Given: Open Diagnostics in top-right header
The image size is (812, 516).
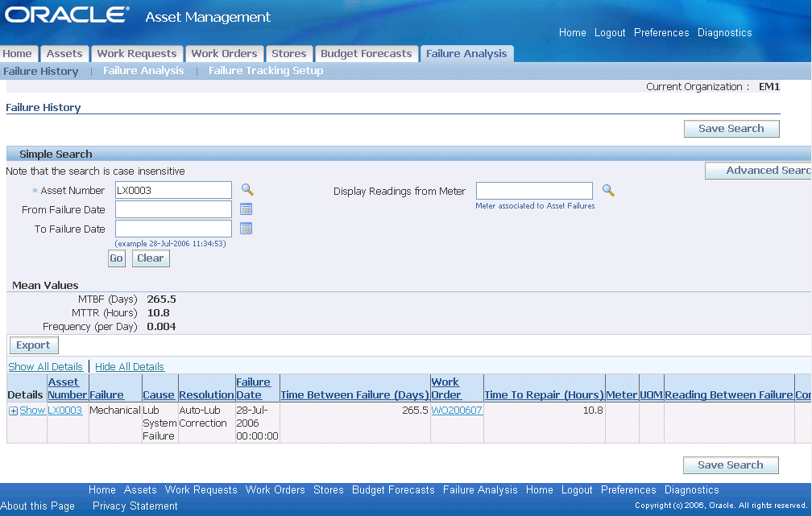Looking at the screenshot, I should pyautogui.click(x=724, y=33).
